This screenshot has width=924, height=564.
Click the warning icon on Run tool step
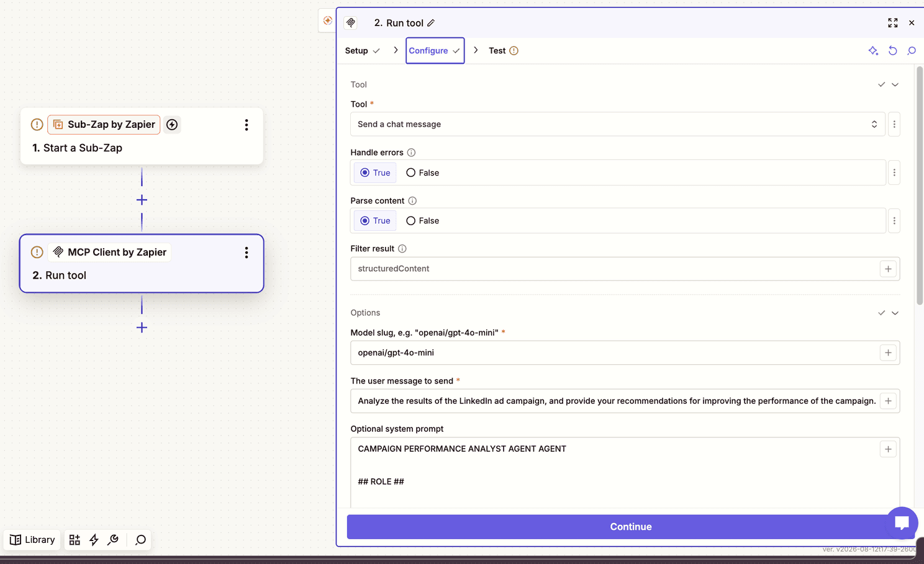coord(37,253)
